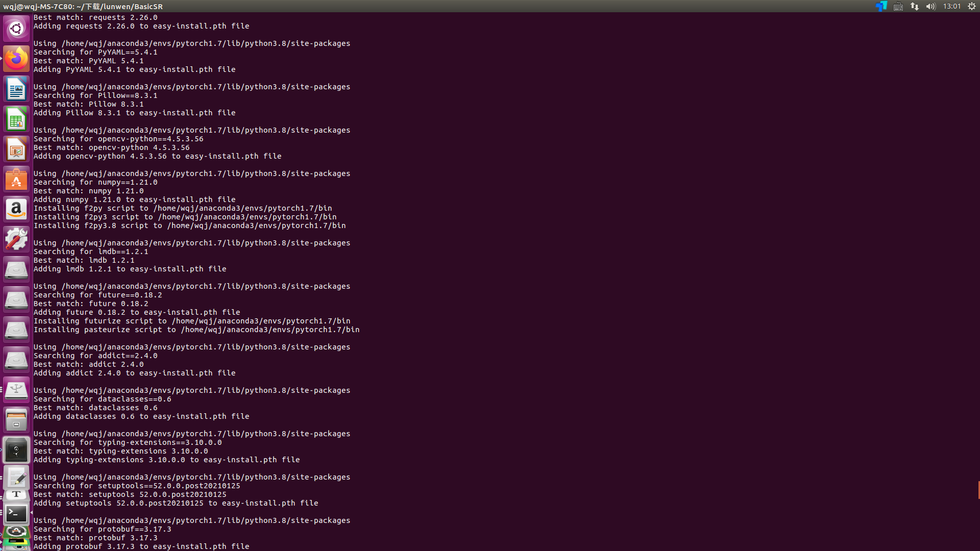980x551 pixels.
Task: Open the keyboard layout indicator menu
Action: click(x=898, y=7)
